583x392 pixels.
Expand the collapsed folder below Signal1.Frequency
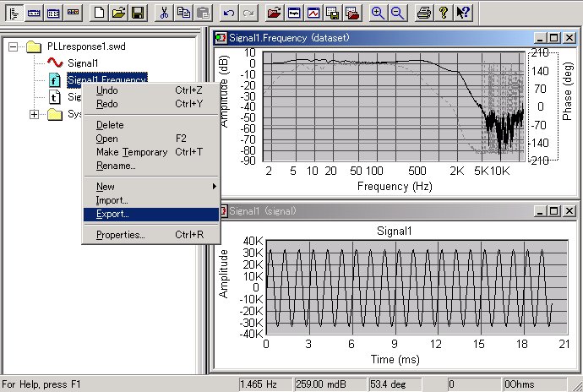click(34, 114)
